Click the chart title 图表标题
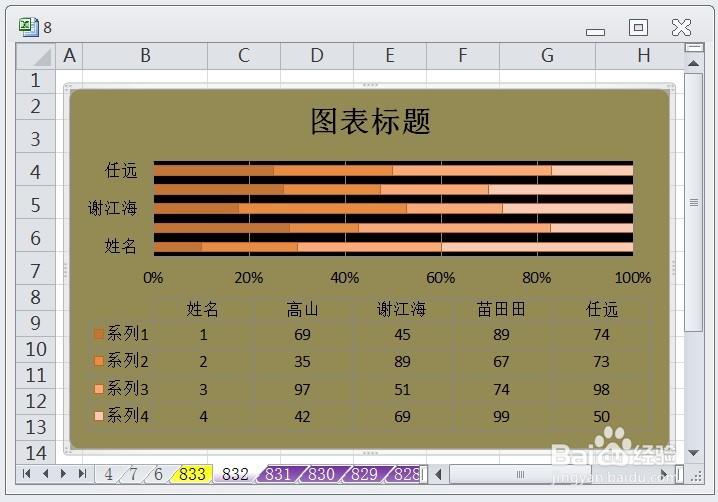 coord(370,121)
